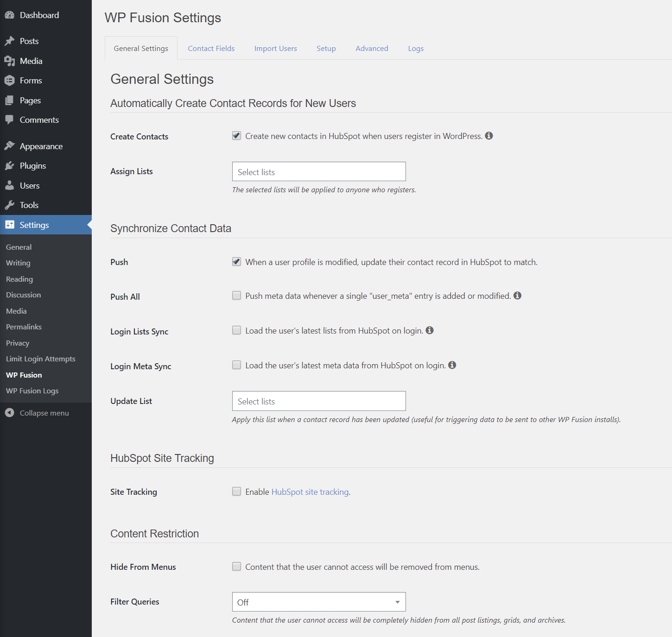Open the Advanced settings tab
This screenshot has width=672, height=637.
pos(372,48)
